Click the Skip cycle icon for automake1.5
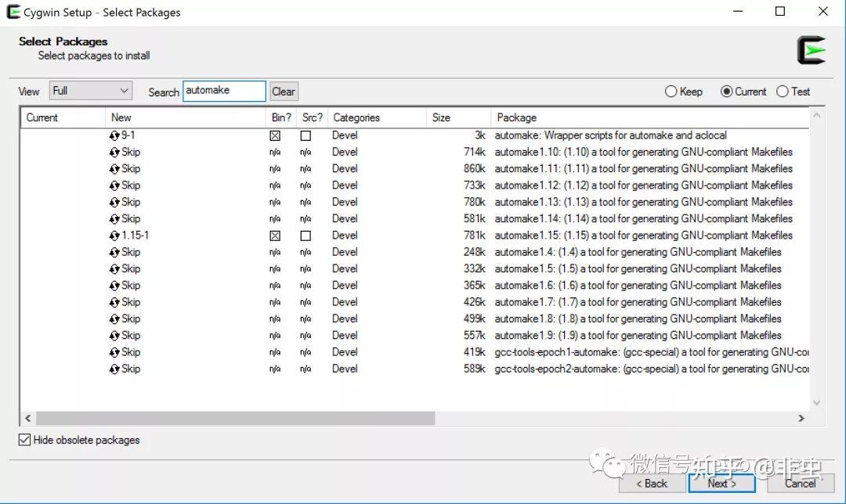Image resolution: width=846 pixels, height=504 pixels. [x=114, y=269]
